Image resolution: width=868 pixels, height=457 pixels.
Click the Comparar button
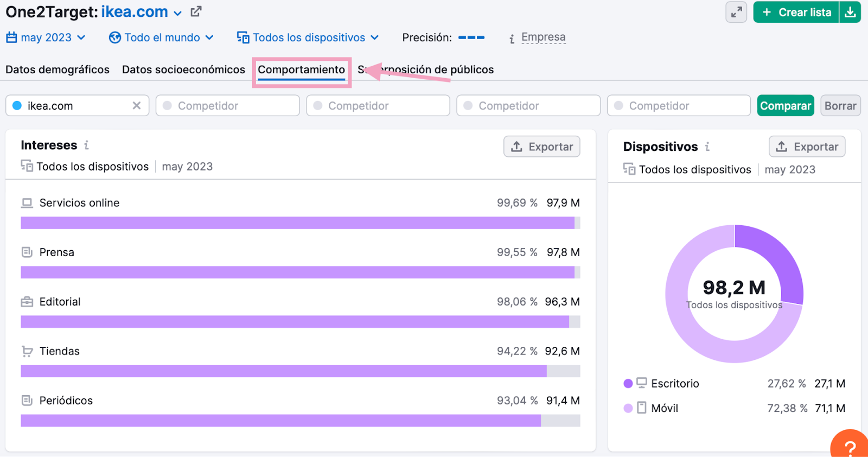786,105
